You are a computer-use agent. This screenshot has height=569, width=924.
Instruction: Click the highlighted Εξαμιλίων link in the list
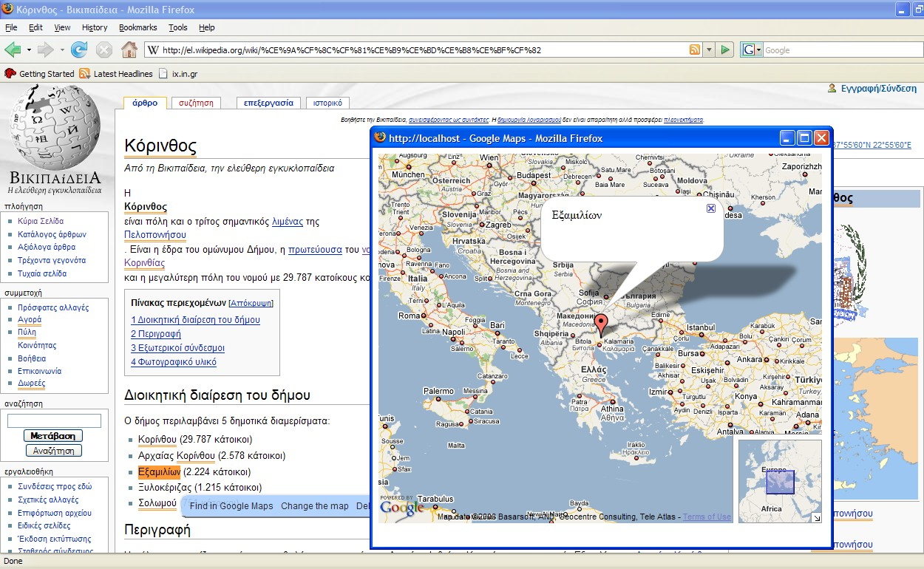tap(159, 472)
